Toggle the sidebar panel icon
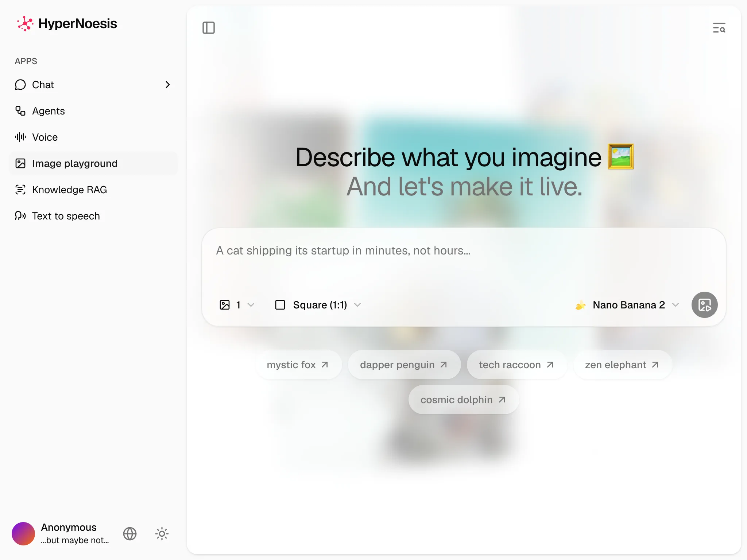The height and width of the screenshot is (560, 747). [209, 28]
